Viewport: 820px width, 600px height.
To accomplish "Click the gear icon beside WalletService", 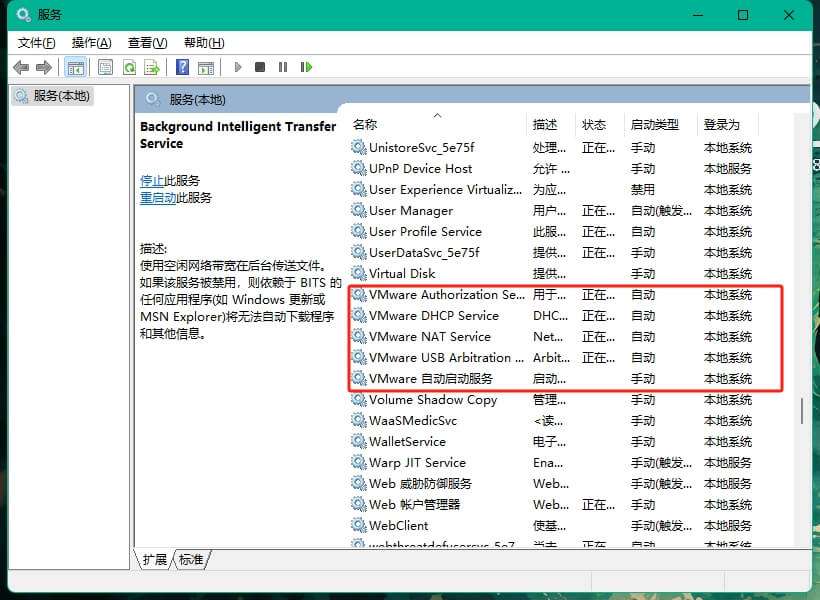I will 359,441.
